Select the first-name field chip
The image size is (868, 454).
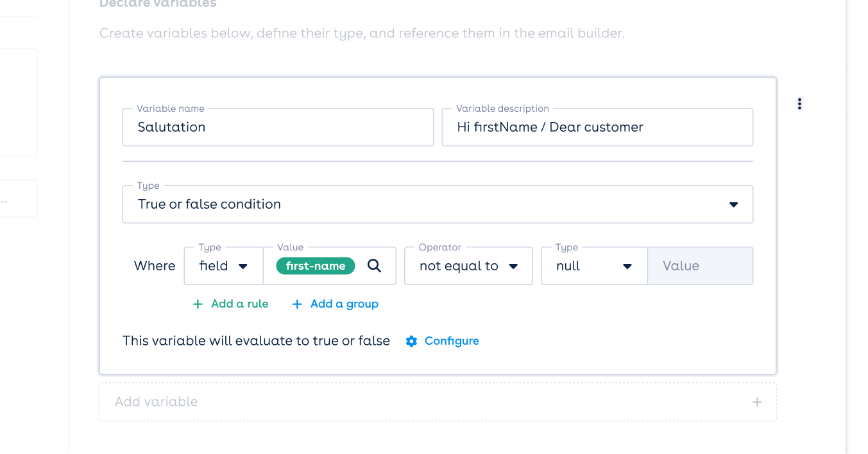pyautogui.click(x=316, y=266)
